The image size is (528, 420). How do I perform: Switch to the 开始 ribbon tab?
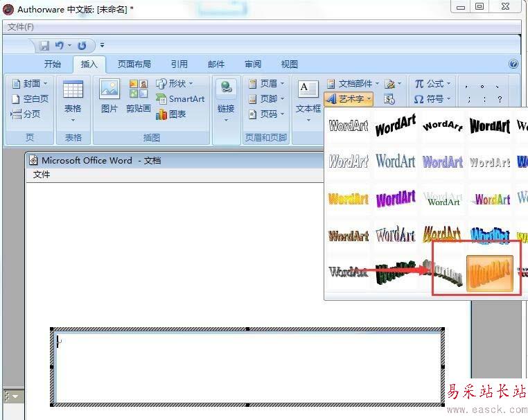coord(53,64)
